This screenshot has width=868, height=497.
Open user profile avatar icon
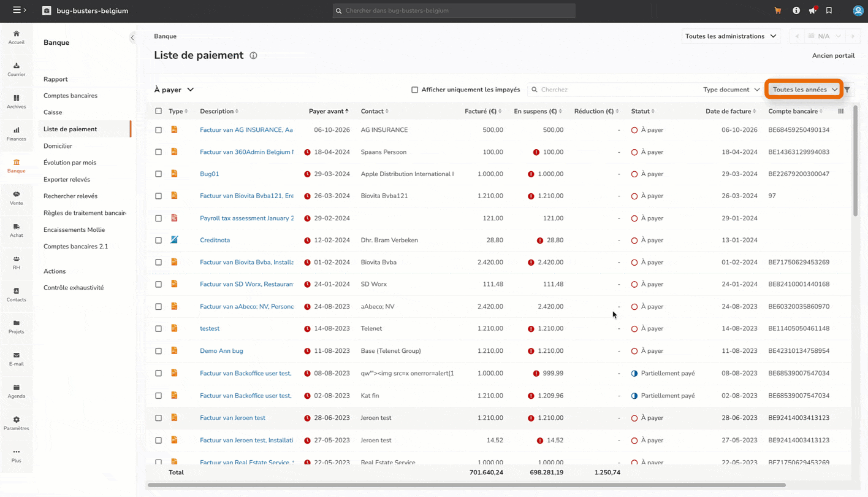pos(858,10)
